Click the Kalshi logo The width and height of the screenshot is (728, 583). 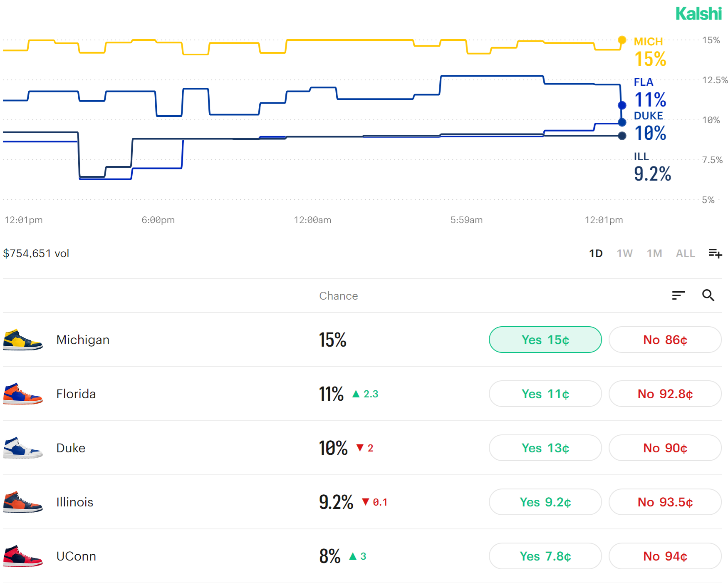pyautogui.click(x=698, y=14)
